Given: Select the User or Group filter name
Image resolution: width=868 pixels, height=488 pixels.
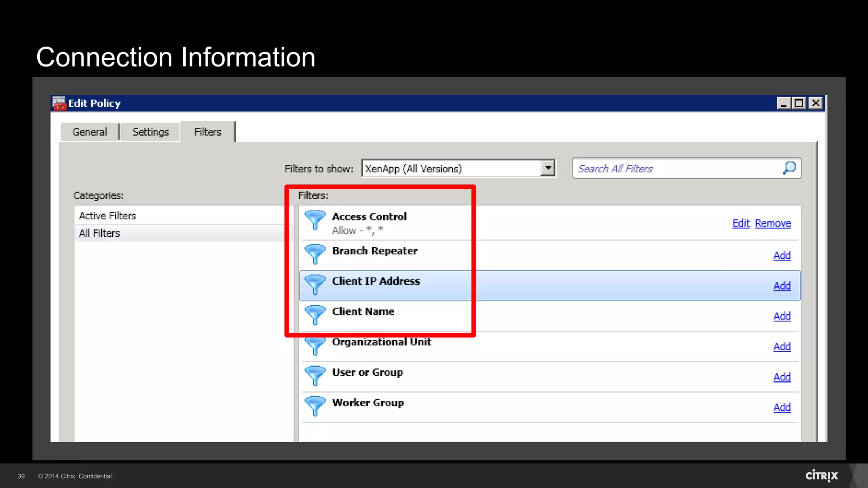Looking at the screenshot, I should click(367, 372).
